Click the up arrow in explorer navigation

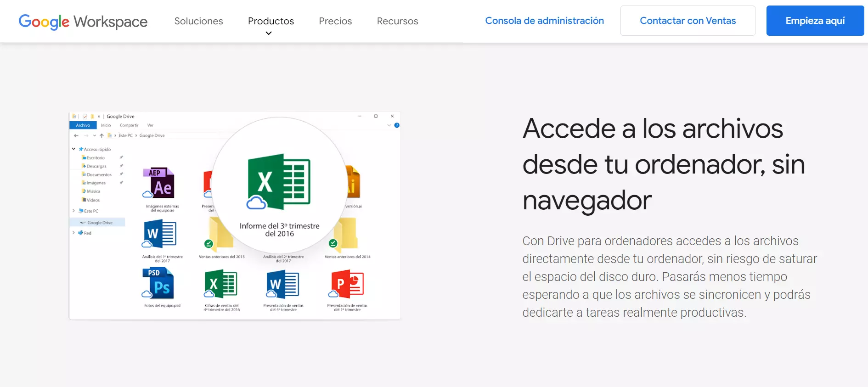(101, 136)
